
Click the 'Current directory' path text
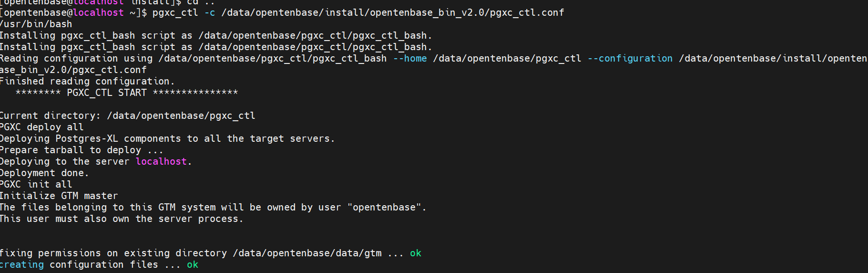pyautogui.click(x=181, y=115)
